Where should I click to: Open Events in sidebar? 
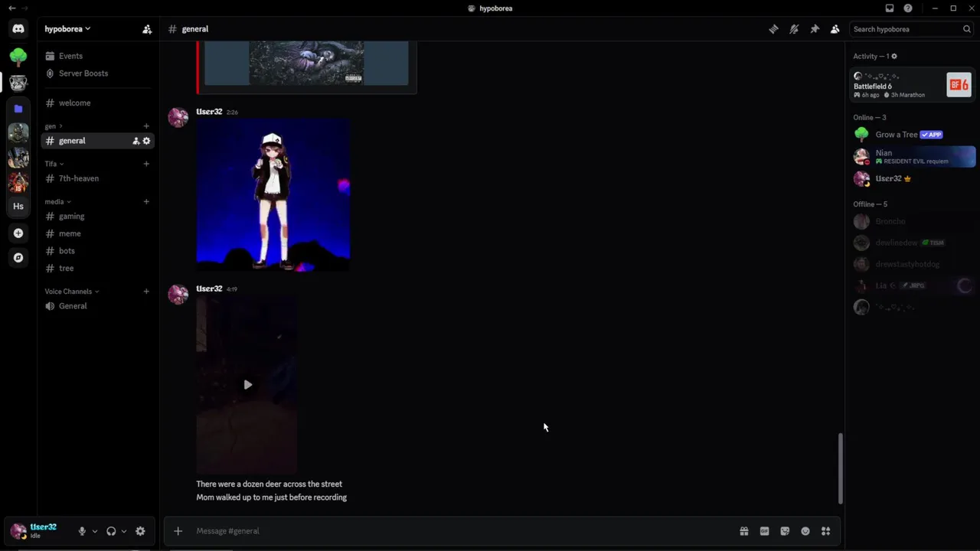pos(97,56)
